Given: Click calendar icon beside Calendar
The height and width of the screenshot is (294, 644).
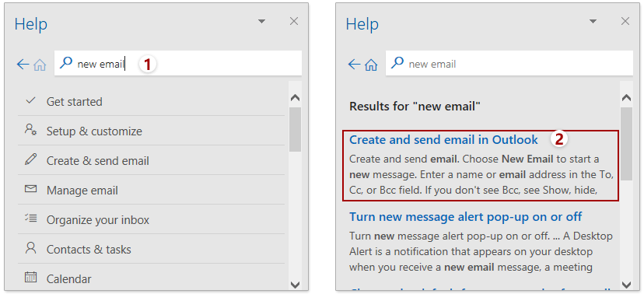Looking at the screenshot, I should (x=31, y=277).
